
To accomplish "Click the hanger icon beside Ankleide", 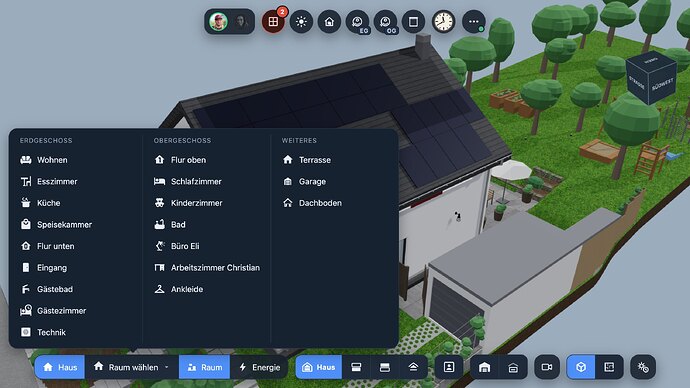I will [x=159, y=289].
